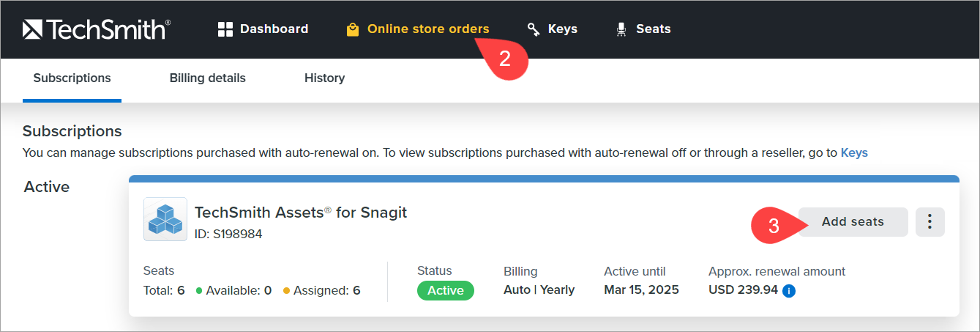Image resolution: width=980 pixels, height=332 pixels.
Task: Select the TechSmith Assets for Snagit title
Action: [x=301, y=213]
